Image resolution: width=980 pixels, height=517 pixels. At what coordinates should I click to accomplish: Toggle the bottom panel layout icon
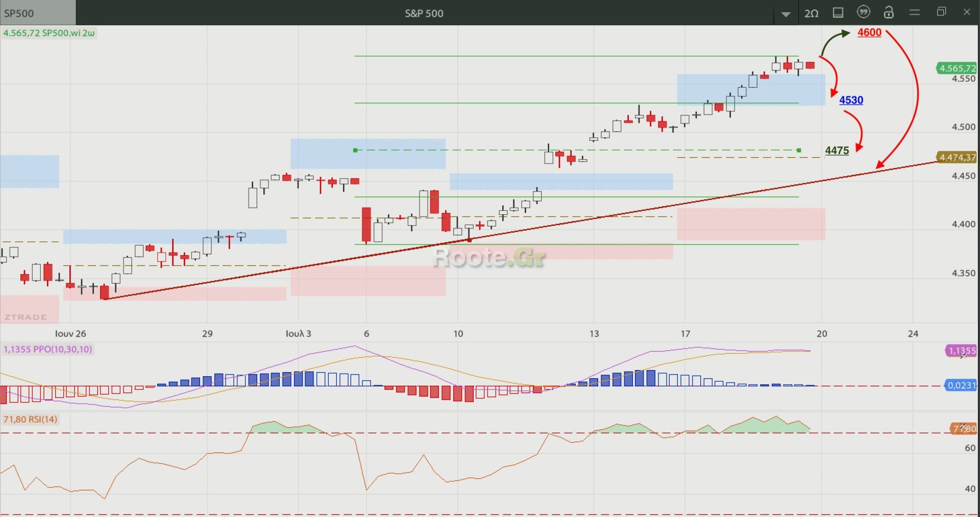838,13
